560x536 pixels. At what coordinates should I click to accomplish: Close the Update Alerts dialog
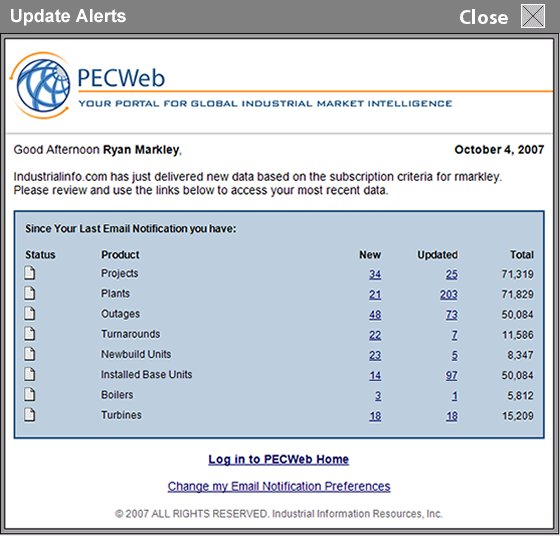point(532,16)
